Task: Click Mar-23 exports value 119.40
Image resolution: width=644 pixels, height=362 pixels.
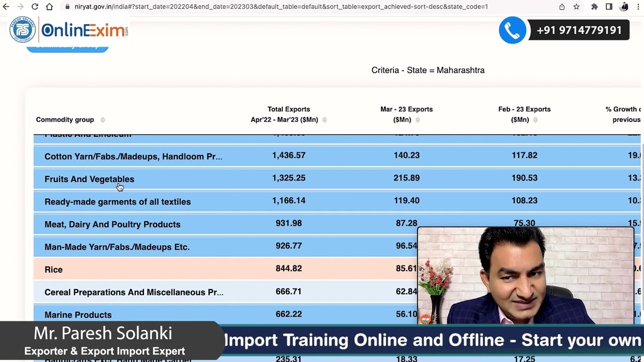Action: [407, 201]
